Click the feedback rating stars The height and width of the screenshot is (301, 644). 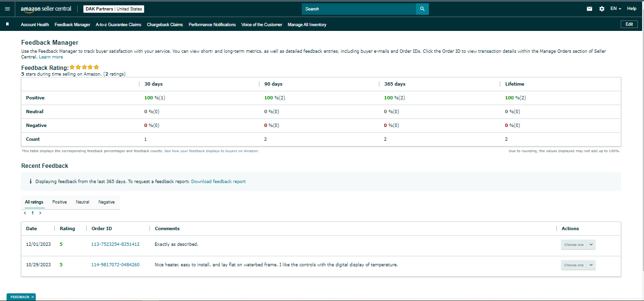[x=84, y=68]
